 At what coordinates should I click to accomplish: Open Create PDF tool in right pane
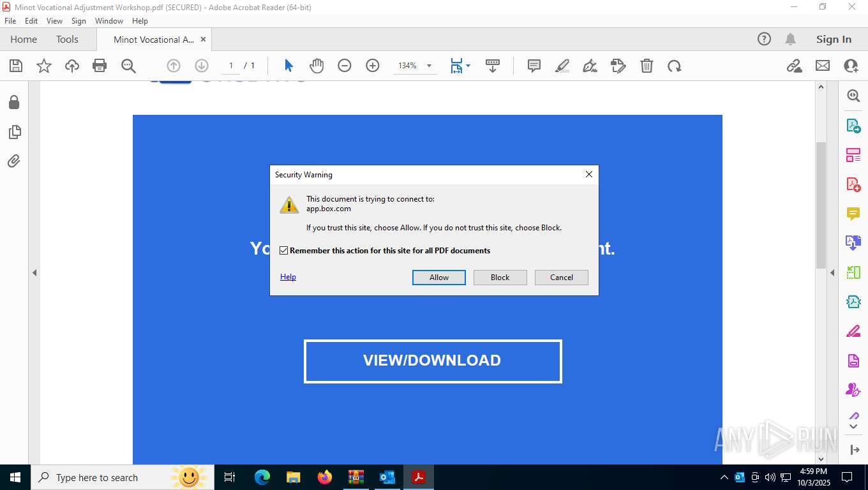853,184
